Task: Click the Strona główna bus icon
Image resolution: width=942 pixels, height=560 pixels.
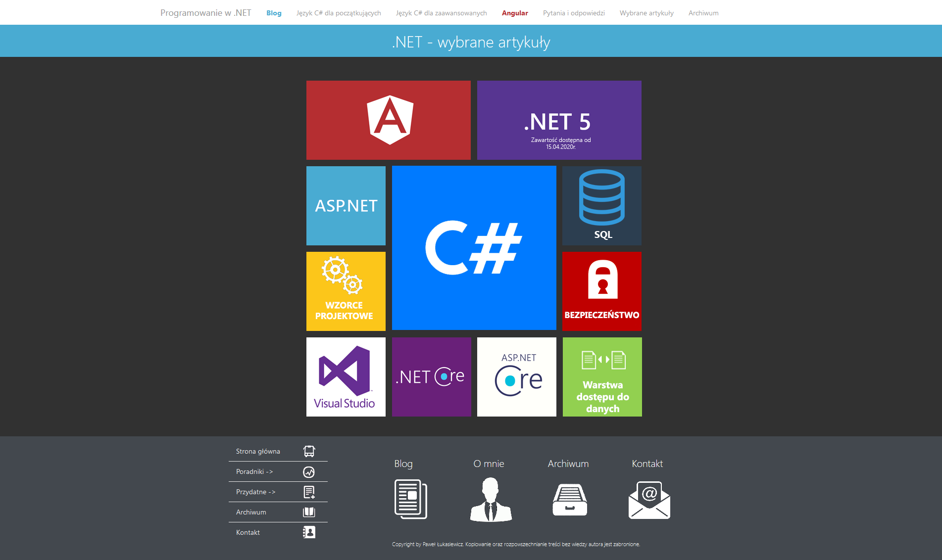Action: (x=309, y=451)
